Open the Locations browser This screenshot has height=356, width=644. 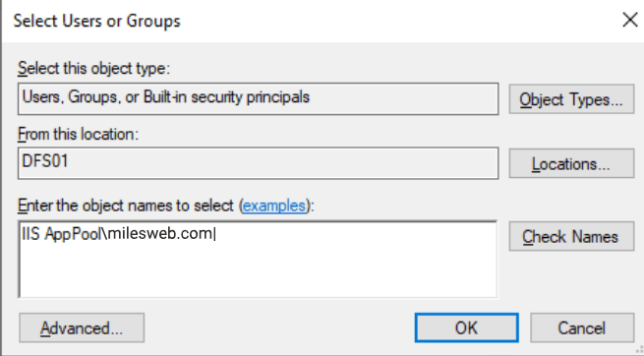pos(571,164)
